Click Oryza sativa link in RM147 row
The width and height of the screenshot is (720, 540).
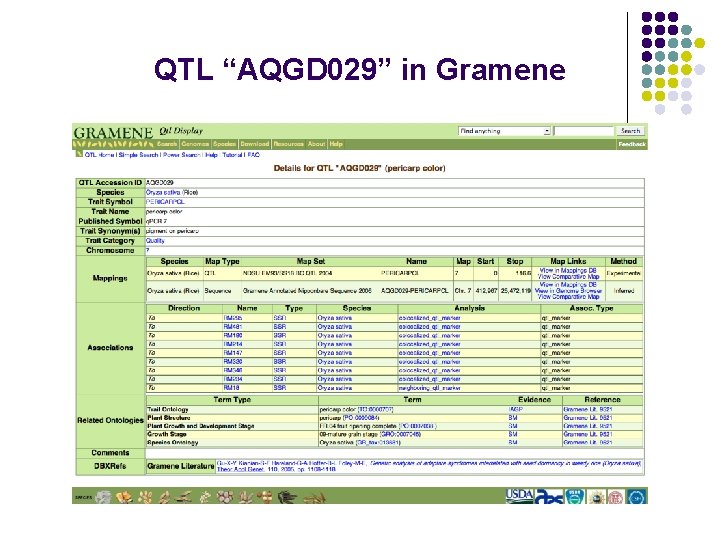(335, 353)
